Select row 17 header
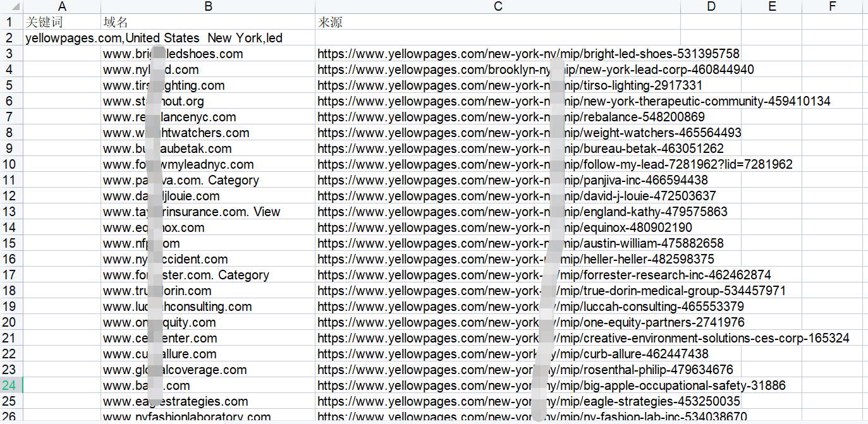Screen dimensions: 868x424 (x=11, y=275)
